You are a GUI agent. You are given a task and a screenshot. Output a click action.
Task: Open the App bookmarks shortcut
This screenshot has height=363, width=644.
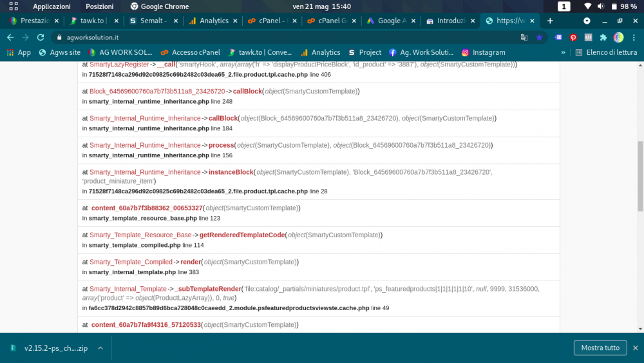(19, 53)
